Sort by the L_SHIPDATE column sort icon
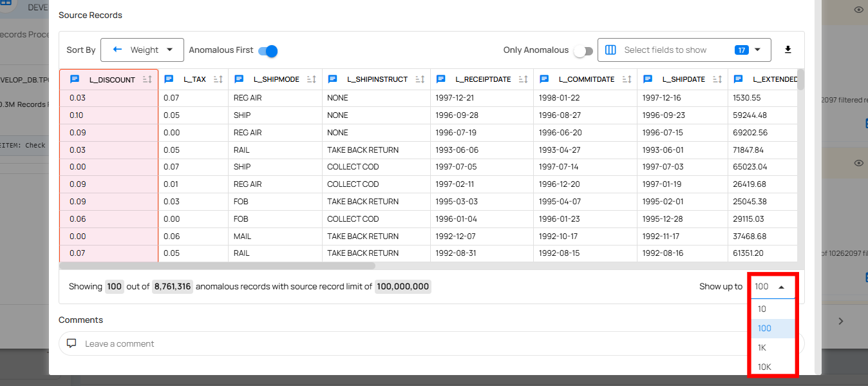868x386 pixels. pos(717,79)
